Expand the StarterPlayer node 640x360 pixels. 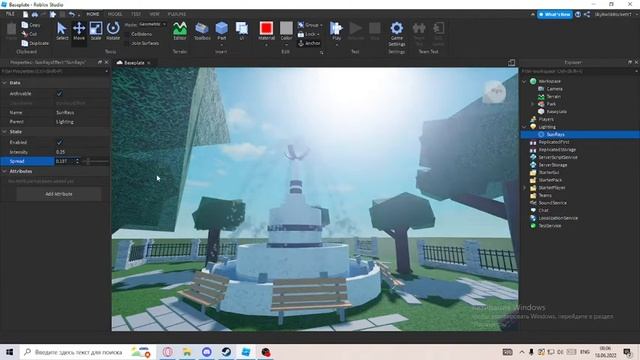(524, 188)
